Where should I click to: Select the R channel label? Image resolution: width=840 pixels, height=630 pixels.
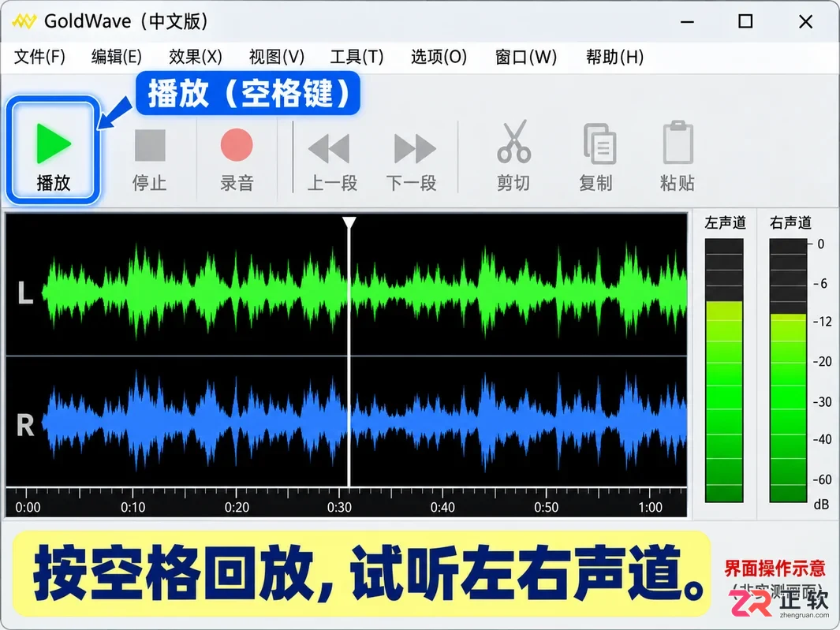click(x=25, y=425)
